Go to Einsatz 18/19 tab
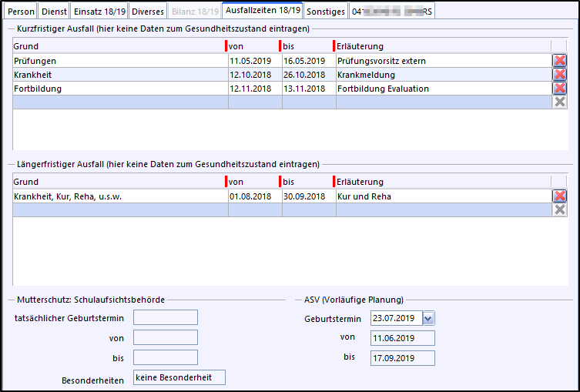This screenshot has height=392, width=580. pos(99,12)
